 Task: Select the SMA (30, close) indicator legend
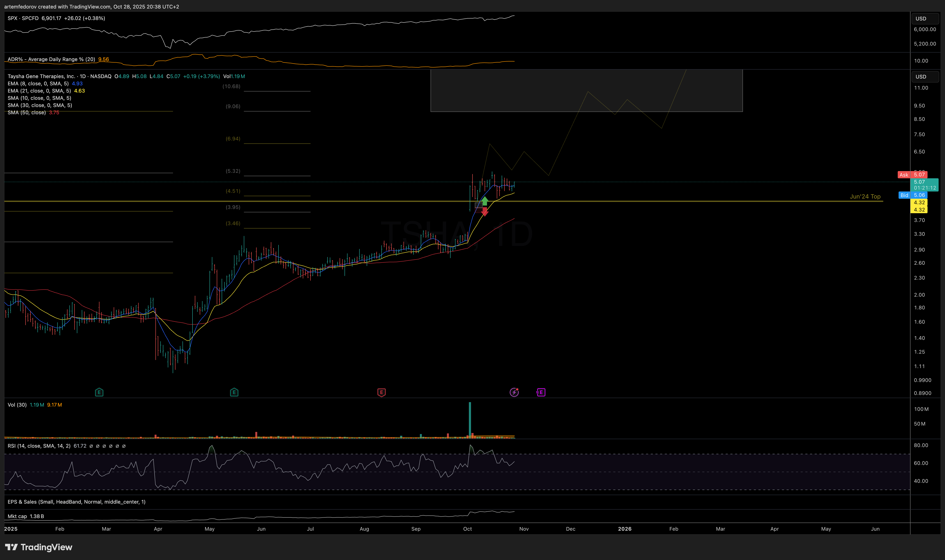(x=40, y=105)
